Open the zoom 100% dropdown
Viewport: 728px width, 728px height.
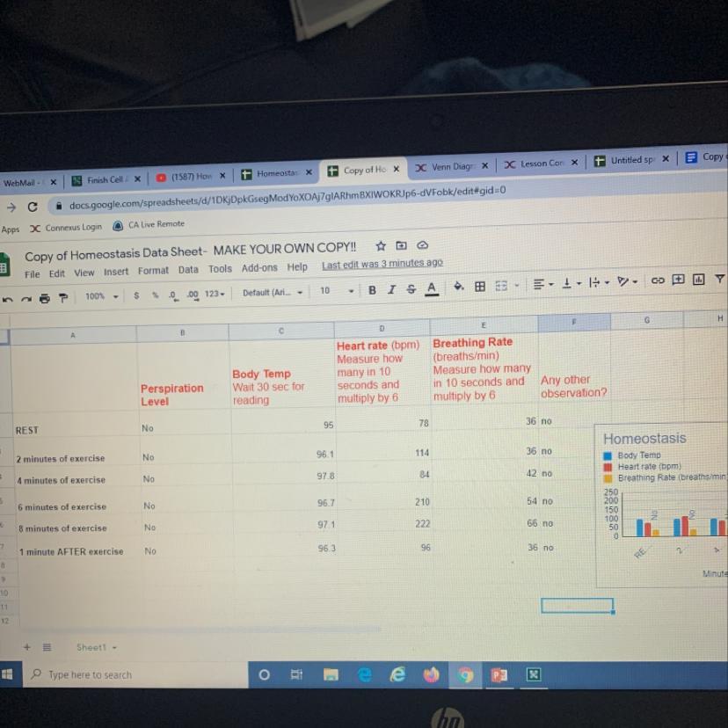tap(101, 296)
